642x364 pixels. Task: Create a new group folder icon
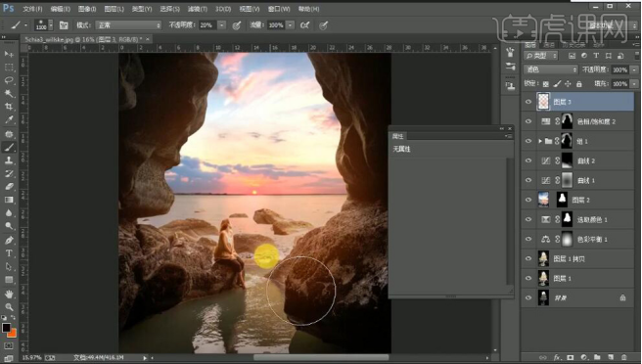(x=597, y=357)
